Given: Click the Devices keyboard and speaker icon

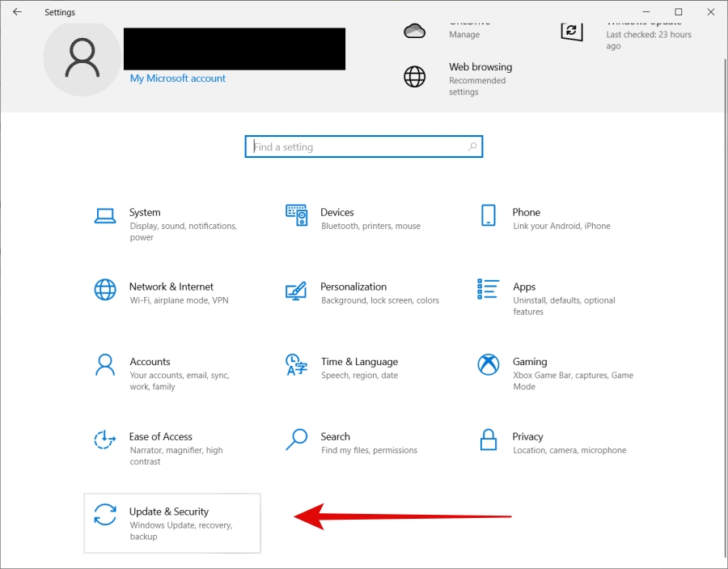Looking at the screenshot, I should (296, 215).
